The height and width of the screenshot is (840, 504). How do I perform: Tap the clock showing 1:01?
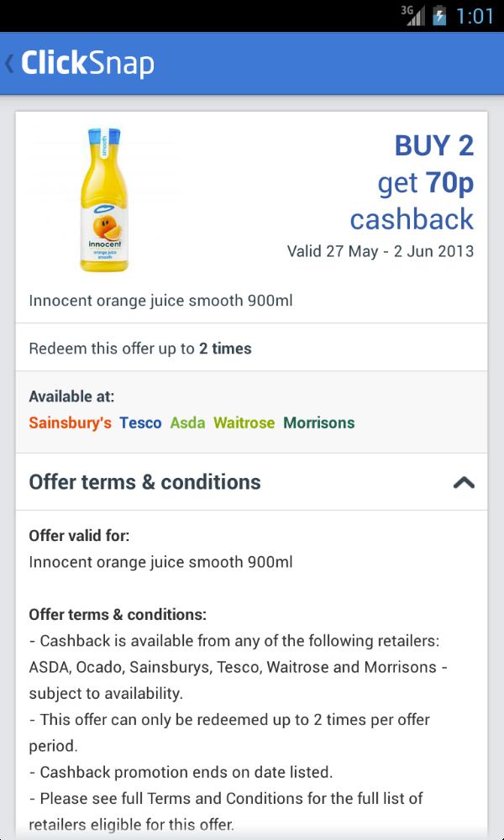[x=475, y=16]
